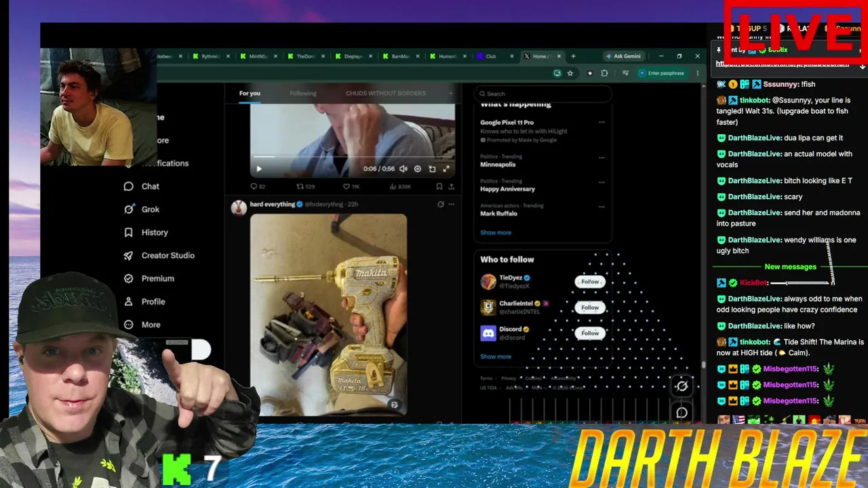The image size is (868, 488).
Task: Open options for Minneapolis trend
Action: click(x=601, y=157)
